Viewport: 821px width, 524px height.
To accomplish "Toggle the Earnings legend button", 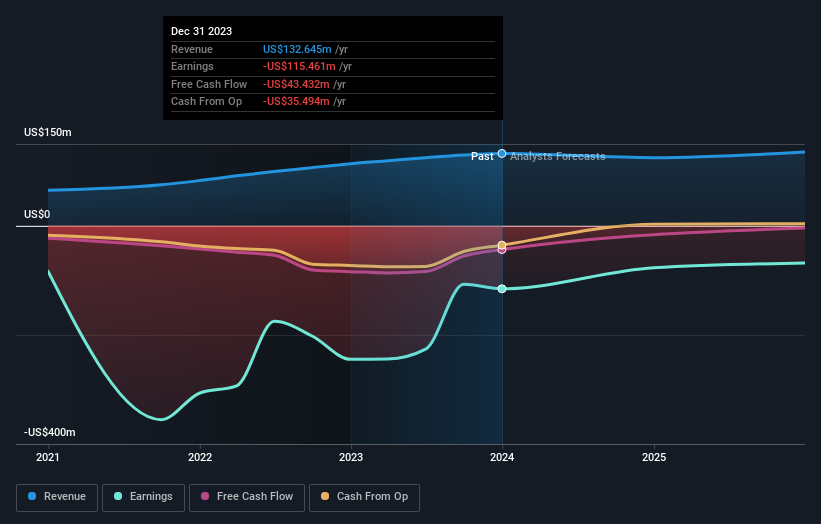I will pyautogui.click(x=143, y=497).
